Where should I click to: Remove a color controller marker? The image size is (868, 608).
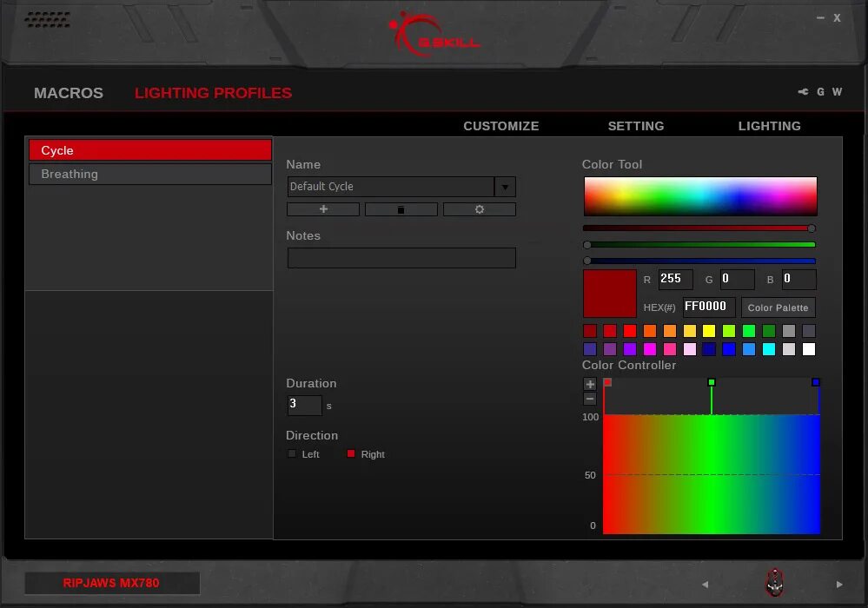590,399
